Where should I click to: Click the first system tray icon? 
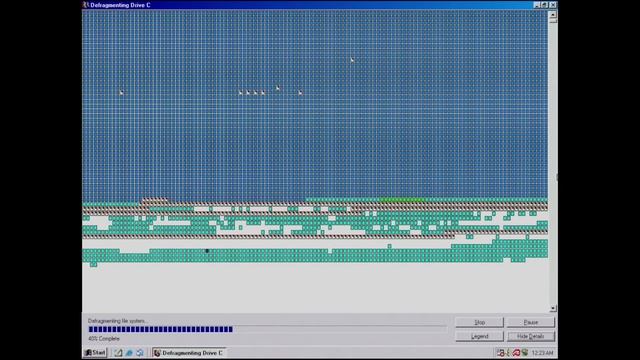coord(501,353)
